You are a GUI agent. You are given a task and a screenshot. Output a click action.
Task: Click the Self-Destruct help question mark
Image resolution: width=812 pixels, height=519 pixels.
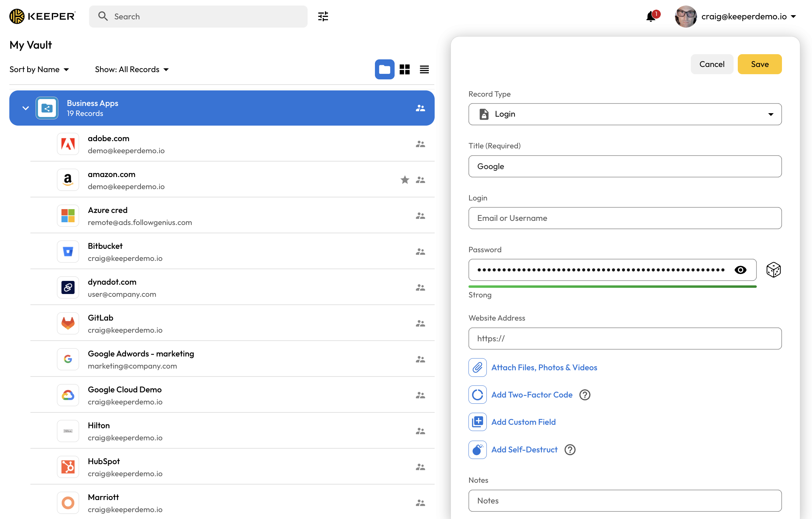tap(570, 450)
